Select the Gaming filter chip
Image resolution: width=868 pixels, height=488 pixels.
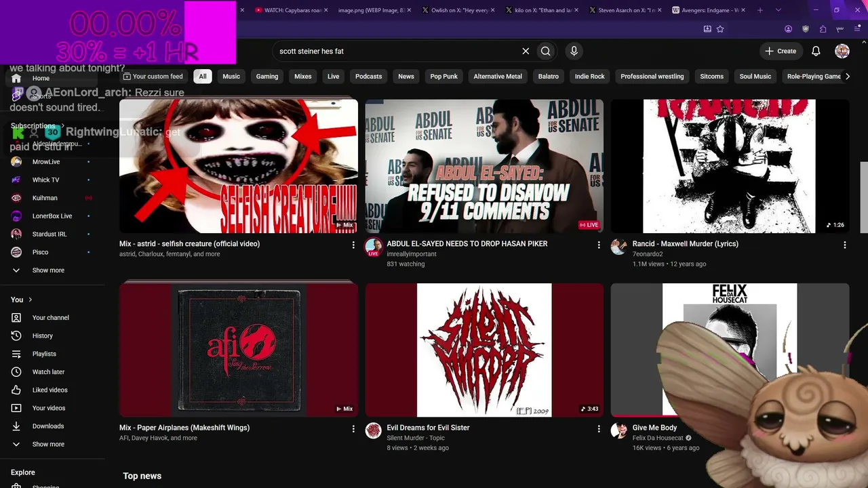pyautogui.click(x=267, y=77)
